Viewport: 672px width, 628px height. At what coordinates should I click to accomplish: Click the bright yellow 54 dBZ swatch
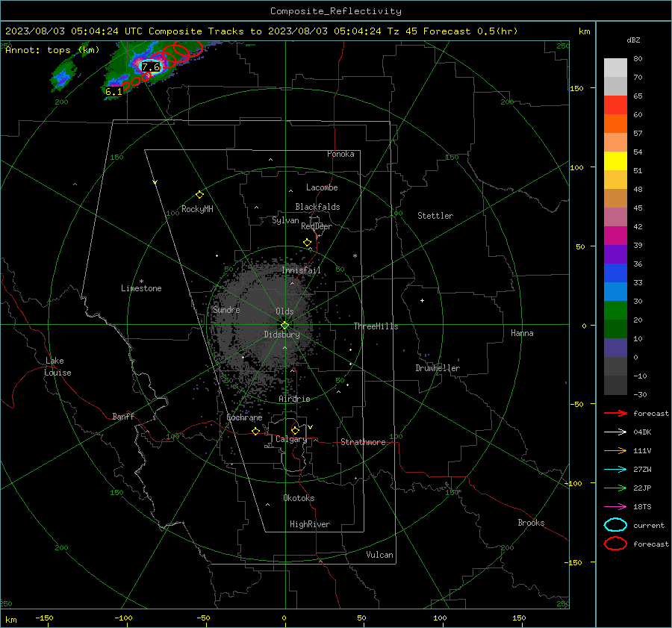[615, 161]
